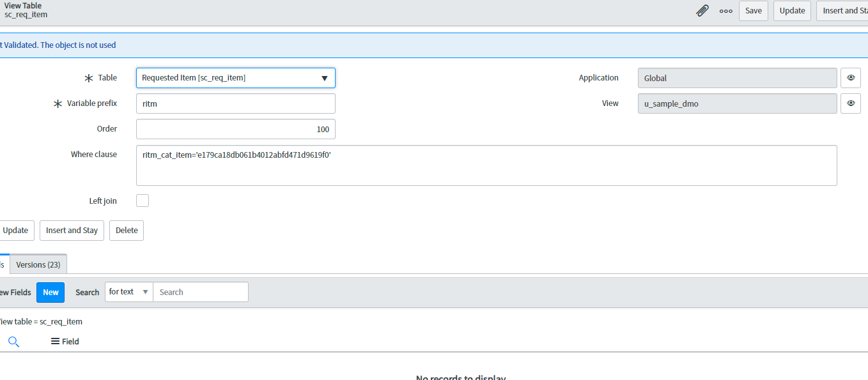This screenshot has width=868, height=380.
Task: Click the 'Where clause' label
Action: 94,155
